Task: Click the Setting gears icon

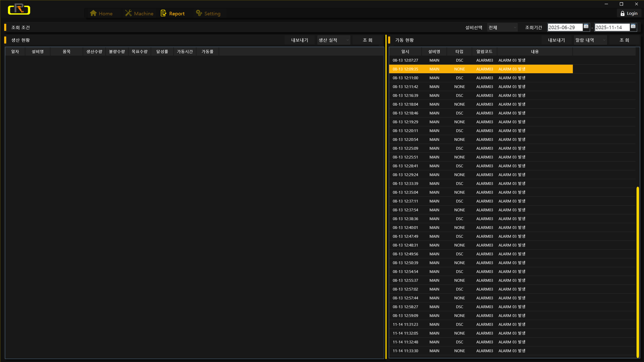Action: click(x=199, y=13)
